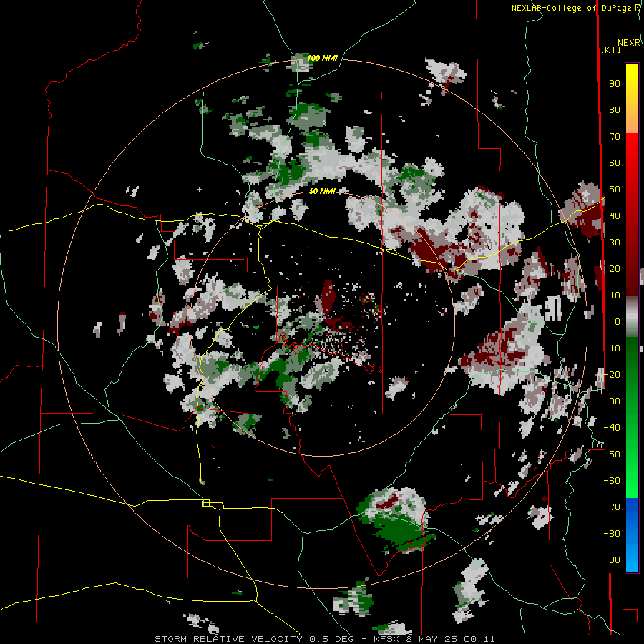Click the -70 value on the velocity scale

pos(612,507)
